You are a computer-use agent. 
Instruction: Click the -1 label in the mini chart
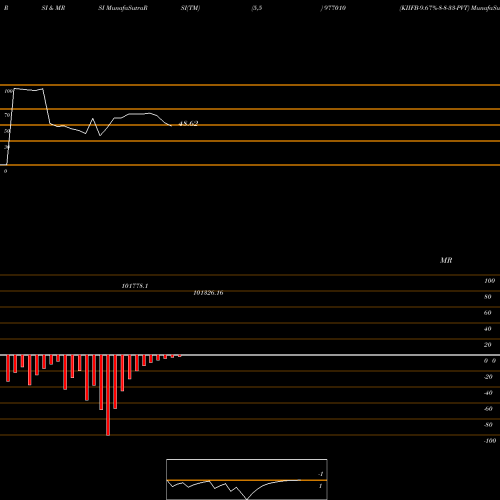321,474
